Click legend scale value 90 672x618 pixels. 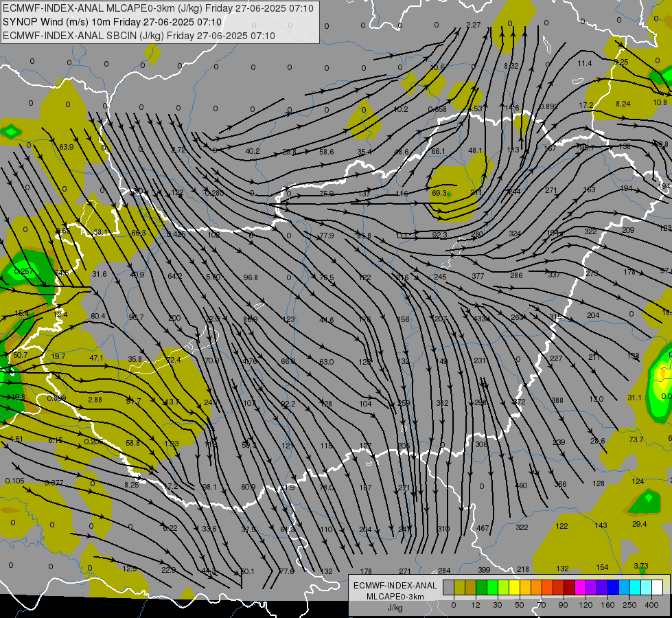[563, 605]
